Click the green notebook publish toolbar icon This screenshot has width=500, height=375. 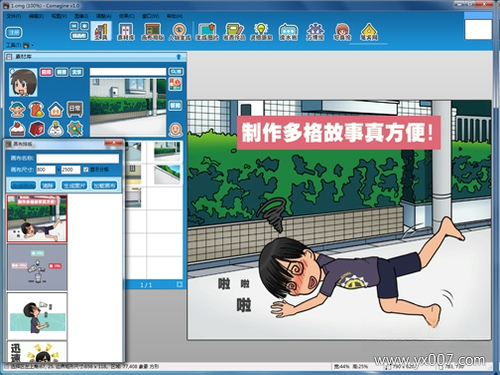(234, 31)
